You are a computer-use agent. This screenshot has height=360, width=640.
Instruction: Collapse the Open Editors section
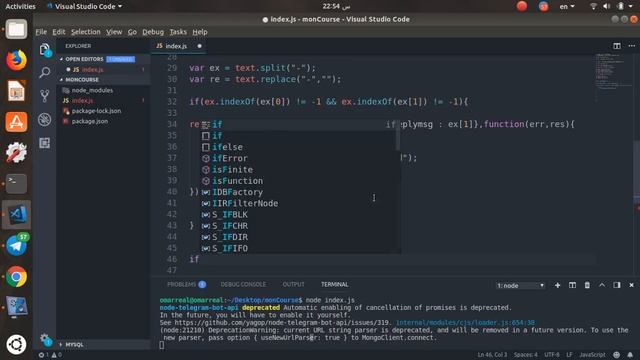[103, 59]
